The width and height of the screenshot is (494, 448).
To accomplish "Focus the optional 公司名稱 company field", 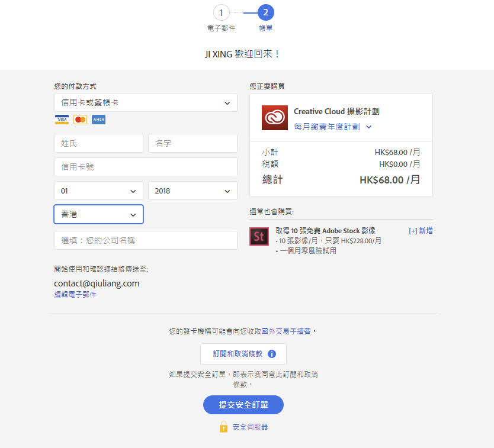I will point(146,240).
